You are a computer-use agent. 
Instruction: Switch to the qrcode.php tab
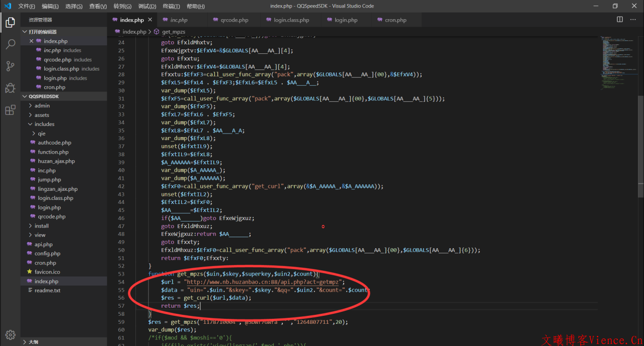[234, 20]
